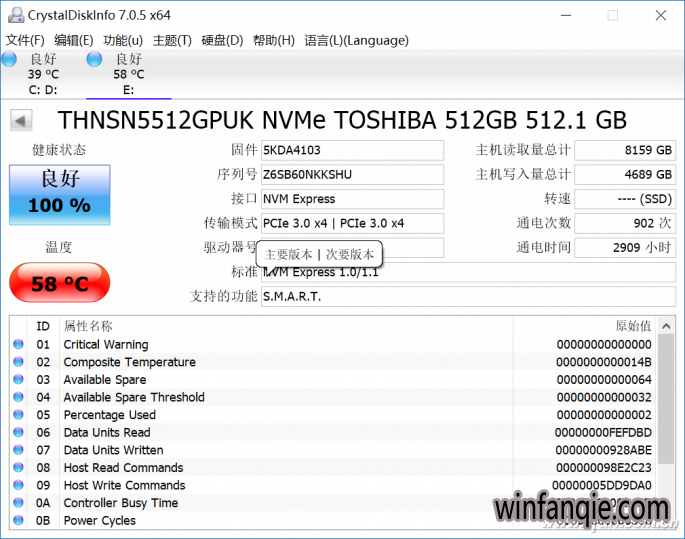Click the status dot for Power Cycles
The width and height of the screenshot is (685, 539).
tap(18, 520)
